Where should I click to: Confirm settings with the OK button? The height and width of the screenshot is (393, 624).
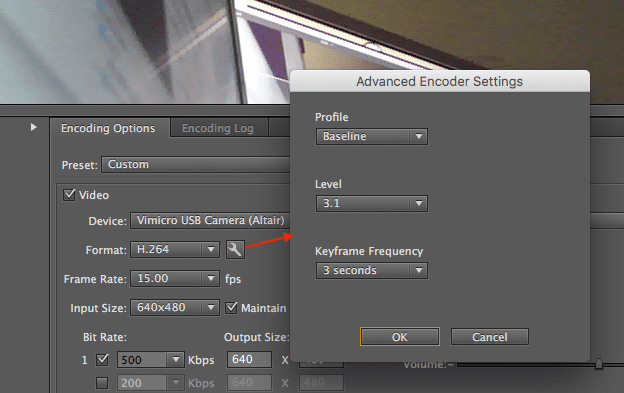click(x=400, y=337)
